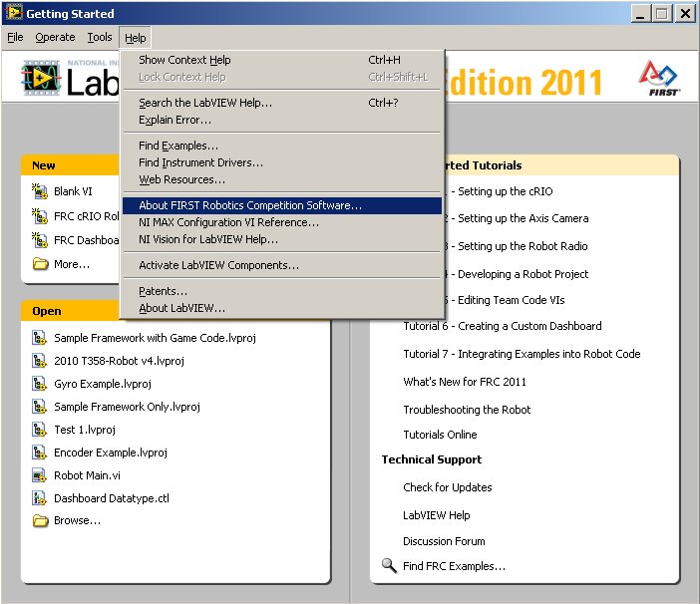This screenshot has width=700, height=604.
Task: Open NI MAX Configuration VI Reference...
Action: coord(282,222)
